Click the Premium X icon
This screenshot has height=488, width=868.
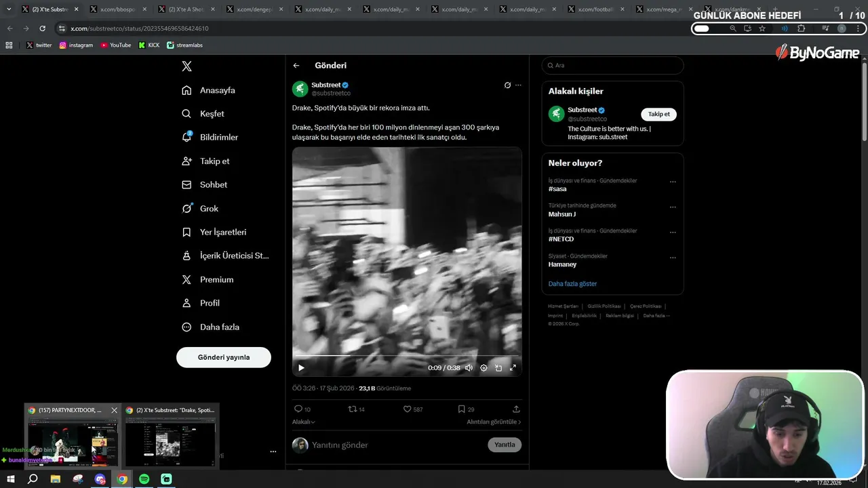pyautogui.click(x=186, y=279)
